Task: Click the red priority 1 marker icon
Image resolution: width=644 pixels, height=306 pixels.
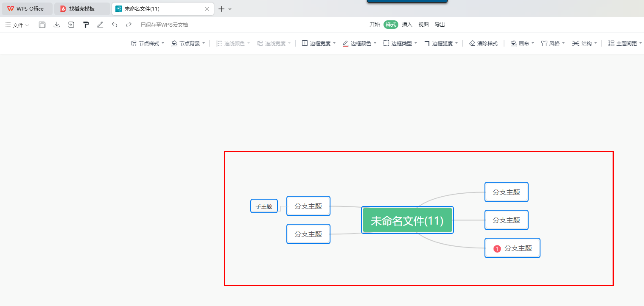Action: pos(497,249)
